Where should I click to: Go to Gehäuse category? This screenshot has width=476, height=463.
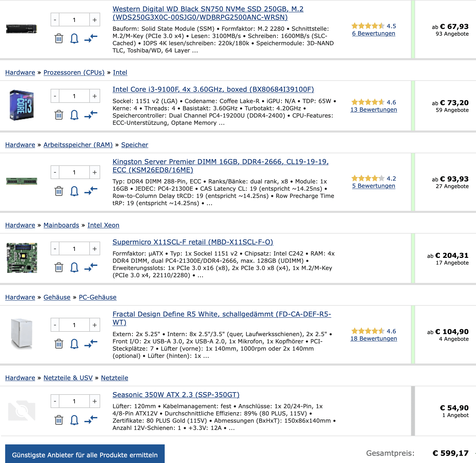pos(57,297)
